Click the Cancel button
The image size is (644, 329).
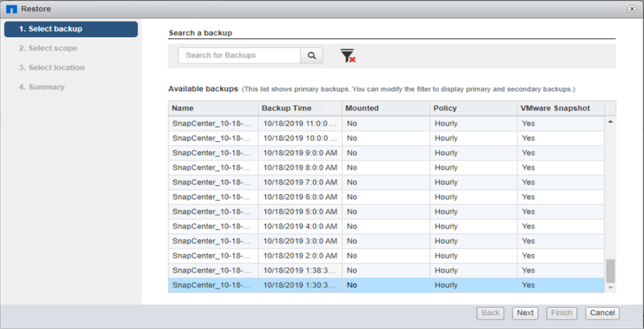tap(602, 313)
